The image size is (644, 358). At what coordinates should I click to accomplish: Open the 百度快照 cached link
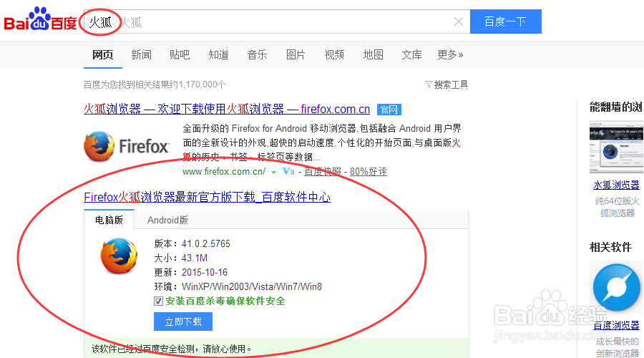click(323, 171)
